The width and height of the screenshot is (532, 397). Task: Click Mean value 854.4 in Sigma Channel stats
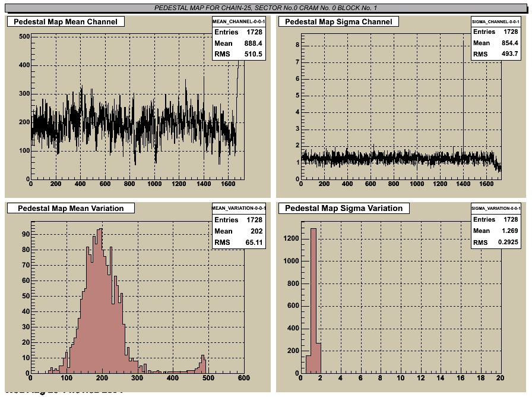click(x=509, y=43)
